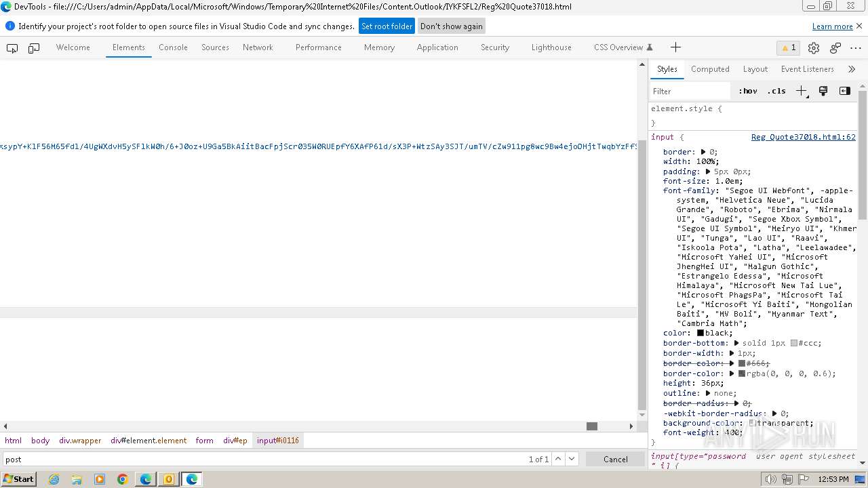Select div#element.element in the breadcrumb
The image size is (868, 488).
click(149, 441)
